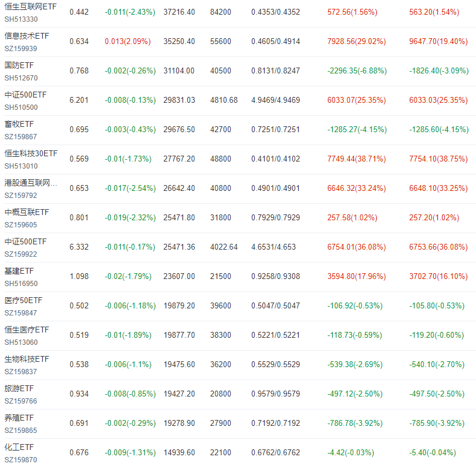The image size is (476, 467).
Task: Select the SH513010 ticker code
Action: click(21, 166)
